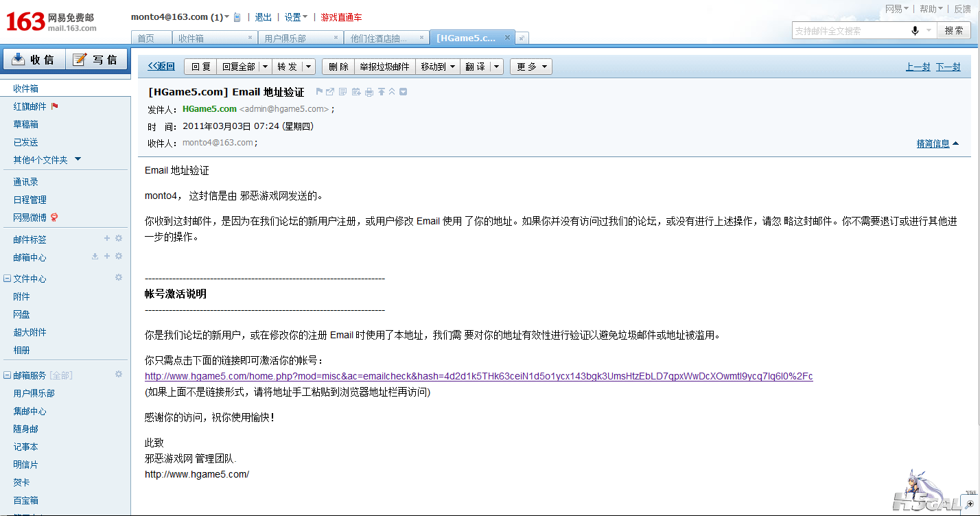Collapse the 邮箱服务 section
The image size is (980, 516).
point(7,375)
